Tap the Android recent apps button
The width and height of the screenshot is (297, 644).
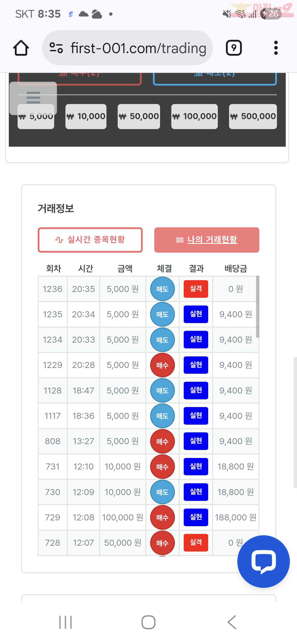pyautogui.click(x=65, y=622)
